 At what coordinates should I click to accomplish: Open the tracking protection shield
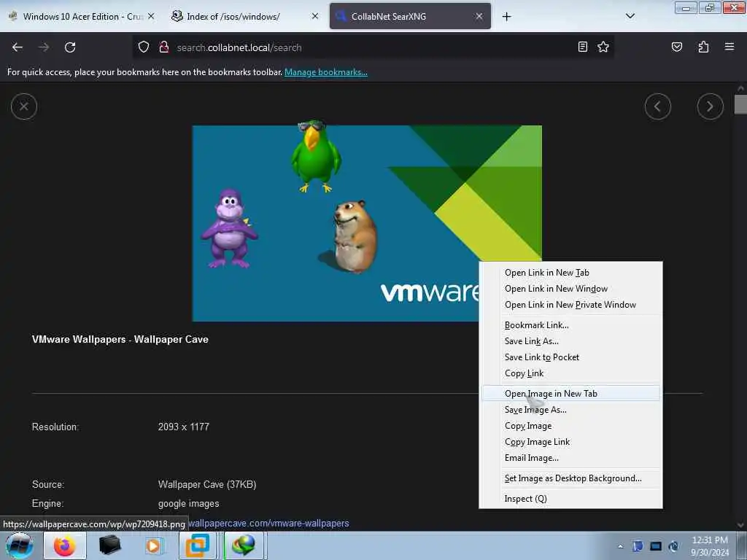(x=144, y=47)
